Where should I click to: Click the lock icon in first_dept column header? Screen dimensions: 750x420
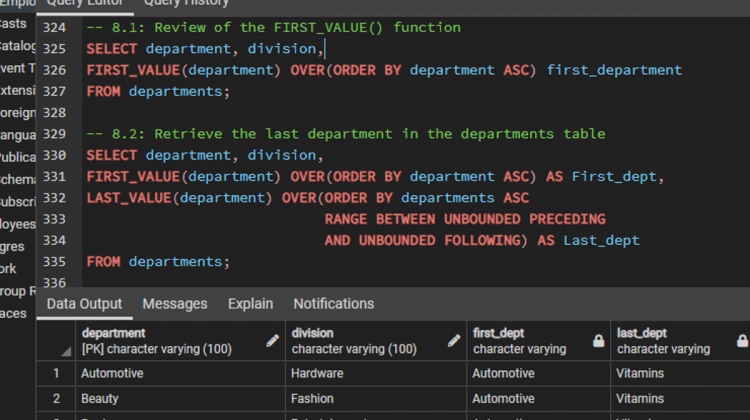[x=598, y=341]
